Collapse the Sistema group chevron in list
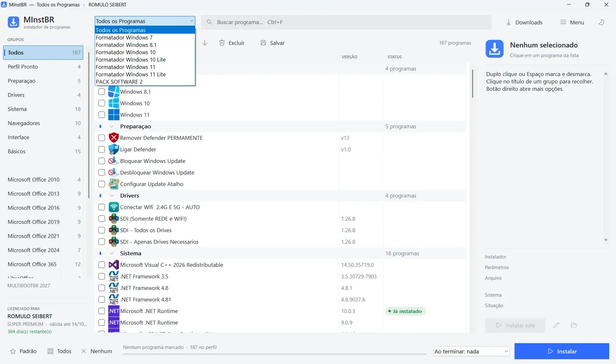616x364 pixels. click(111, 253)
